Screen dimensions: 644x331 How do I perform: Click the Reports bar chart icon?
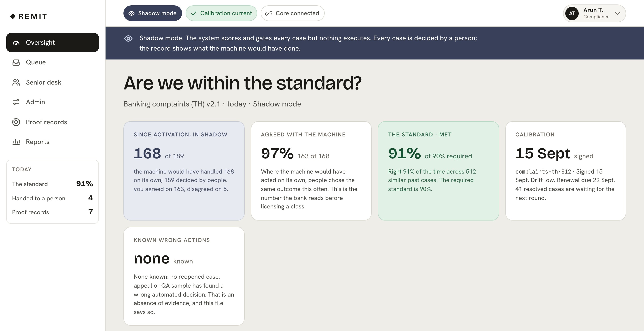tap(16, 142)
